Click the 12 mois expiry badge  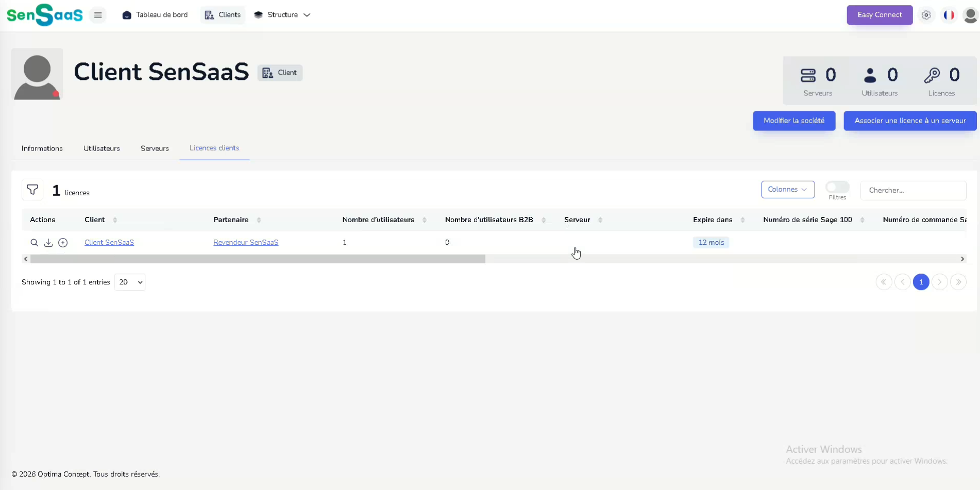tap(711, 243)
